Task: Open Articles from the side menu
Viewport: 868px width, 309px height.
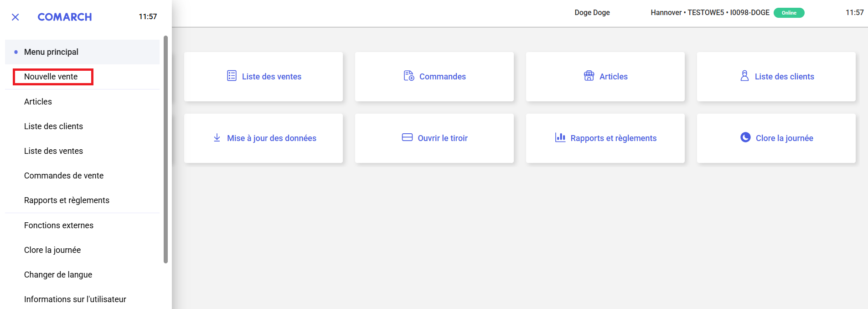Action: click(38, 102)
